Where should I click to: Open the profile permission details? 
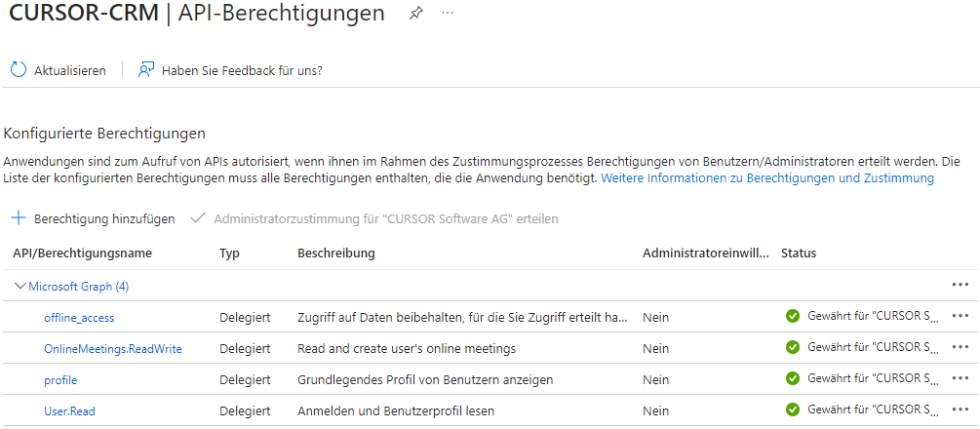tap(60, 379)
